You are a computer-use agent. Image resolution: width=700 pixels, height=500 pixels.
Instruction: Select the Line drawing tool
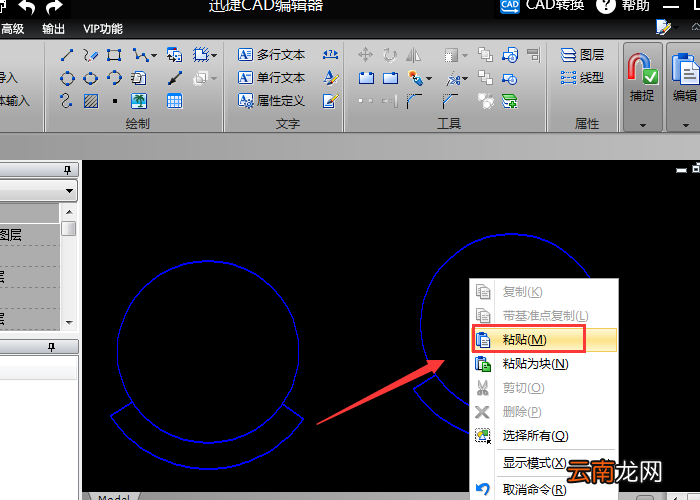(x=67, y=55)
